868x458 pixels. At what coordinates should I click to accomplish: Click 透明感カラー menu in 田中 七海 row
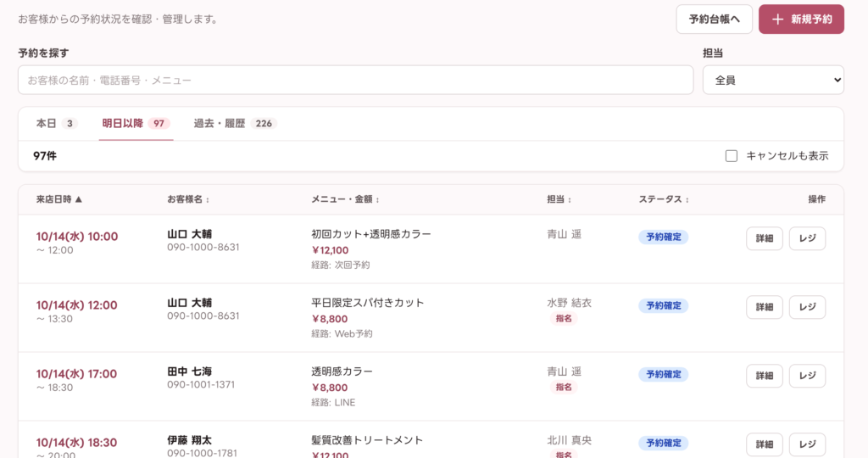tap(342, 371)
